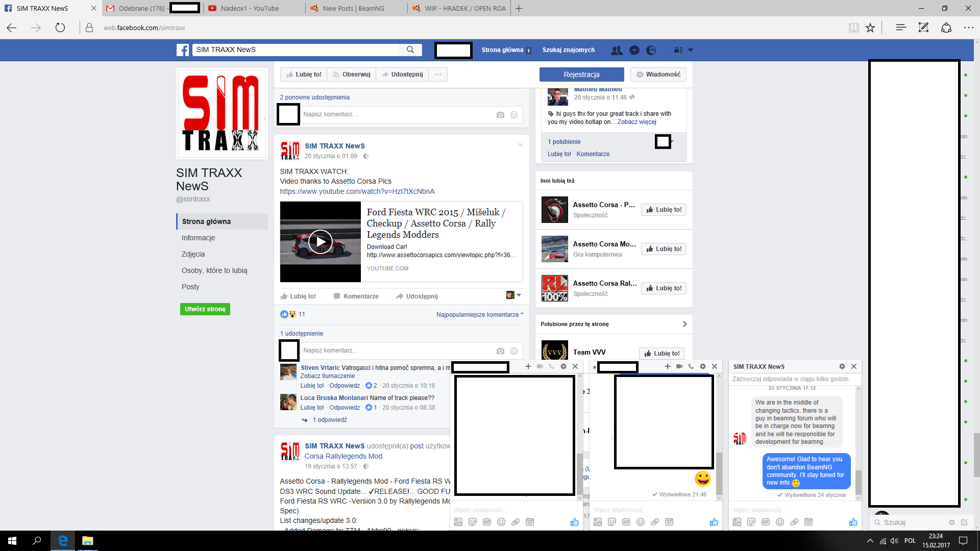980x551 pixels.
Task: Click the Wpisz wiadomość field in SIM TRAXX chat
Action: pyautogui.click(x=795, y=510)
